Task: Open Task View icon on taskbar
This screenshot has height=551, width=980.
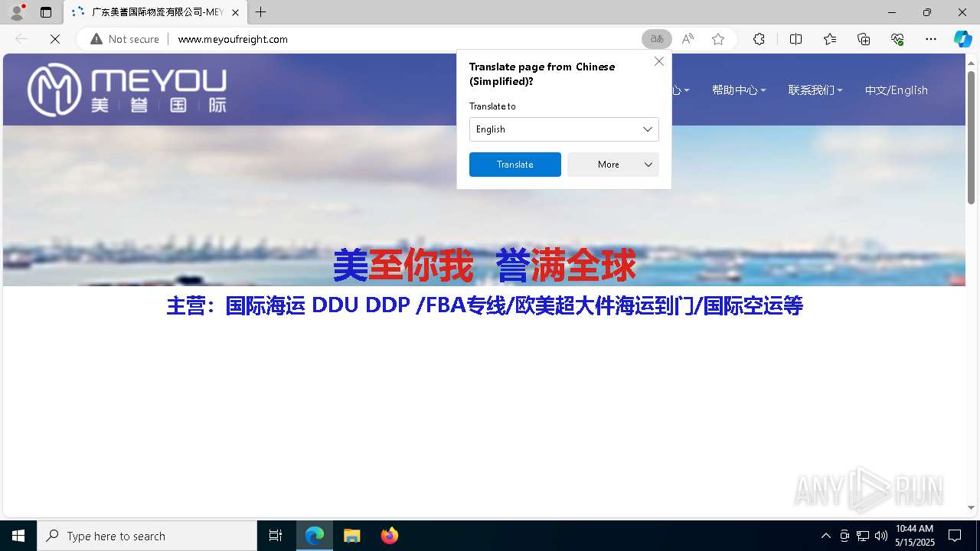Action: point(276,536)
